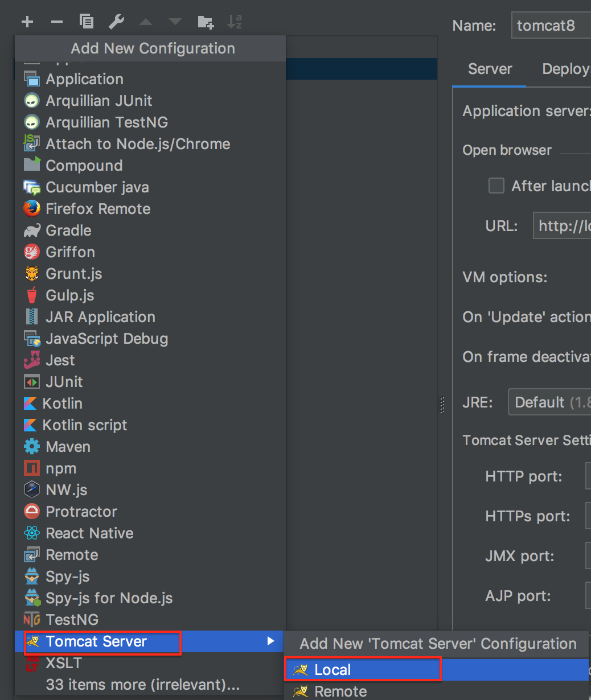Select Local in Tomcat Server submenu

click(x=333, y=670)
